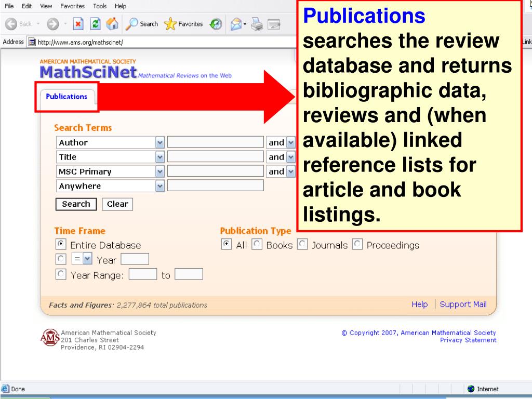Open the Edit menu
Screen dimensions: 532x399
click(x=26, y=6)
